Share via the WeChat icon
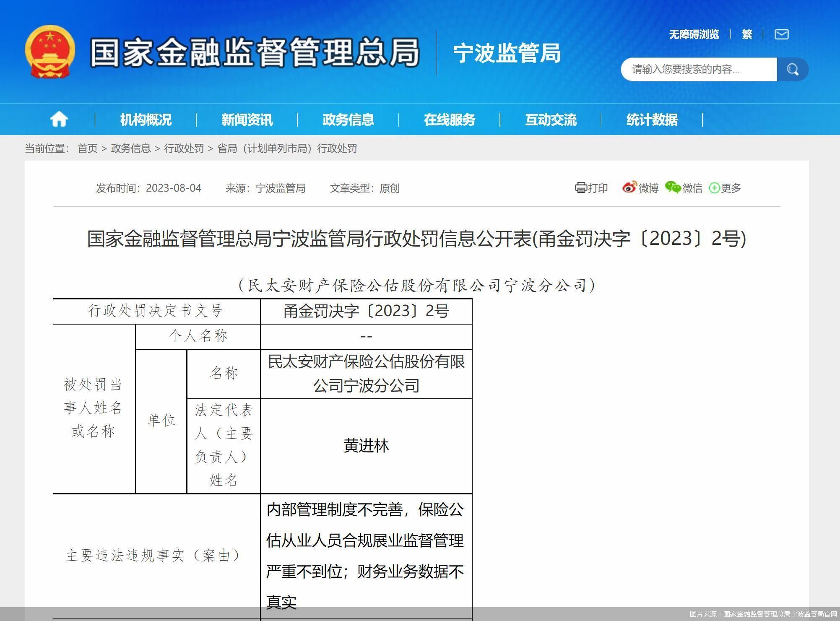840x621 pixels. point(673,187)
